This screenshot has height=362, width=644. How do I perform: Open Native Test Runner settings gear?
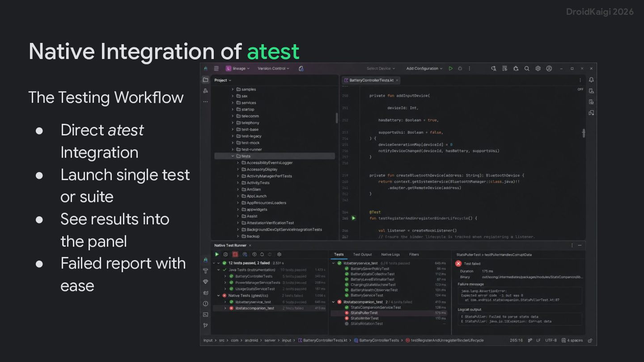279,254
